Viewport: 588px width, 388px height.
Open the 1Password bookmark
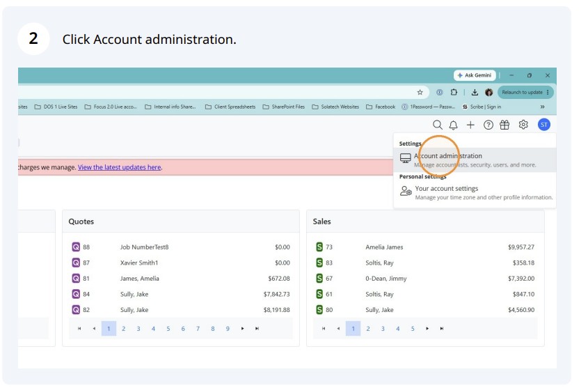428,107
